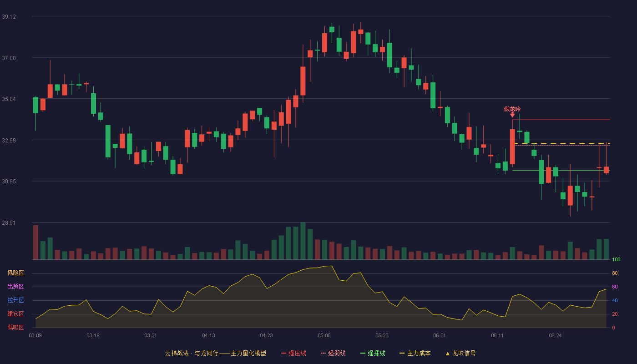Click the 04-23 date label
This screenshot has width=637, height=364.
tap(266, 335)
